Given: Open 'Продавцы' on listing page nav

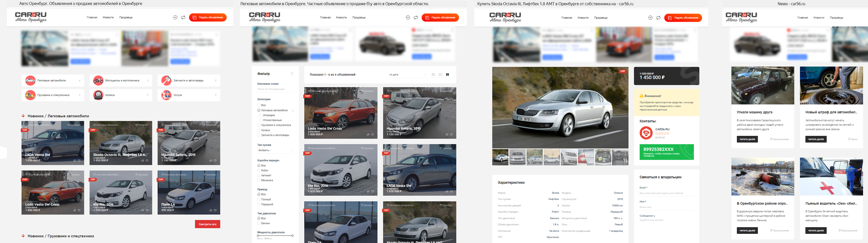Looking at the screenshot, I should point(359,18).
